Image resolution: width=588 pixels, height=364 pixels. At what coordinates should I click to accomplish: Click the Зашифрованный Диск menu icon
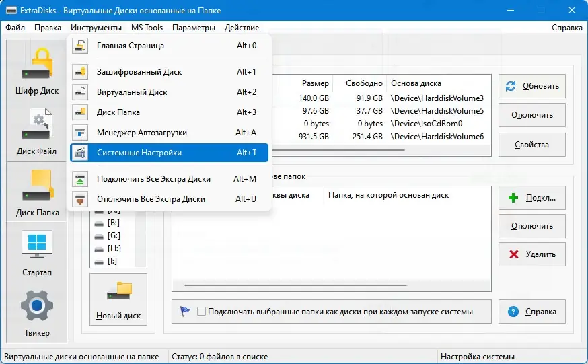[x=80, y=72]
